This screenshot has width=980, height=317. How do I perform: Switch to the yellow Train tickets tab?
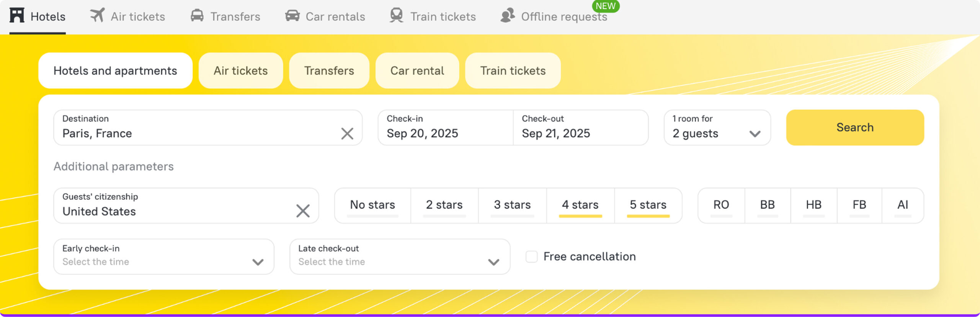pos(513,71)
